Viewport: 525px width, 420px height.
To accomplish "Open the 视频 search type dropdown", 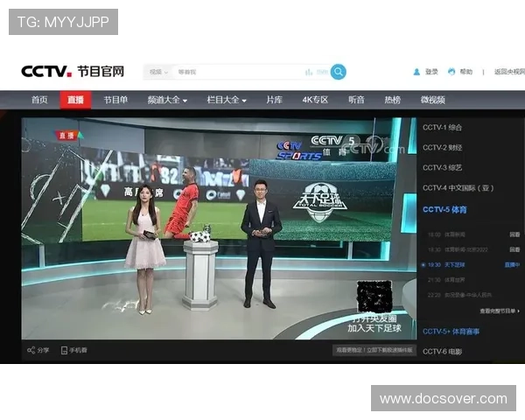I will click(158, 72).
